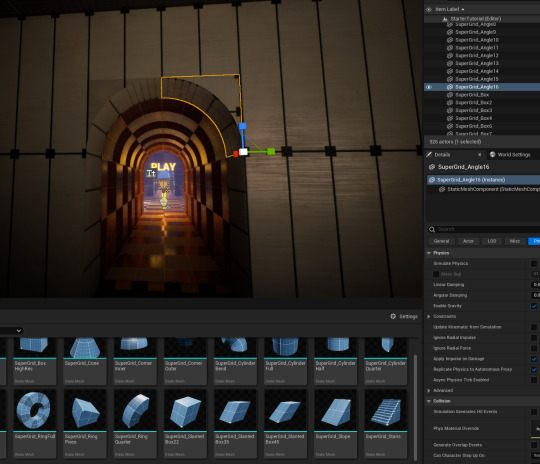Click the Linear Damping value field
The image size is (540, 464).
(x=535, y=285)
